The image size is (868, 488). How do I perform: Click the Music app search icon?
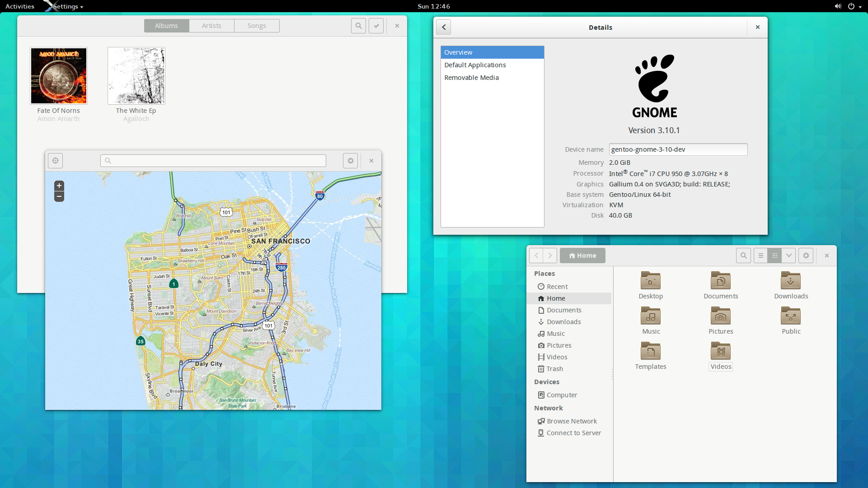tap(358, 26)
